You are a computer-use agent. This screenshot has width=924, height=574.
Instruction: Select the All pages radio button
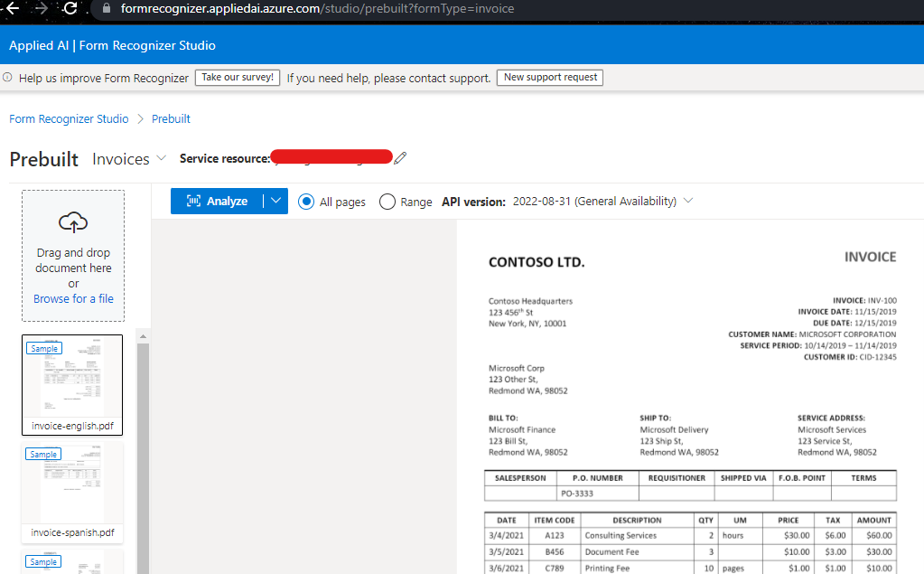306,202
